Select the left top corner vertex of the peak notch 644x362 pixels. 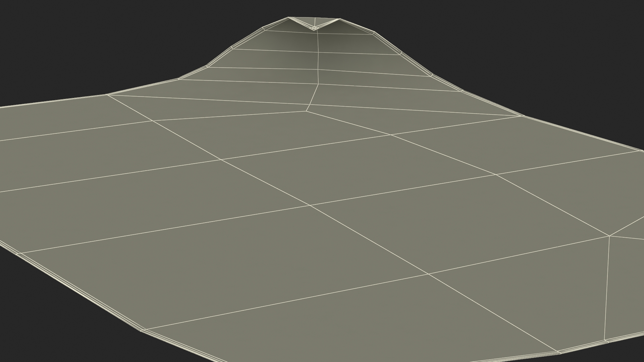pos(288,17)
